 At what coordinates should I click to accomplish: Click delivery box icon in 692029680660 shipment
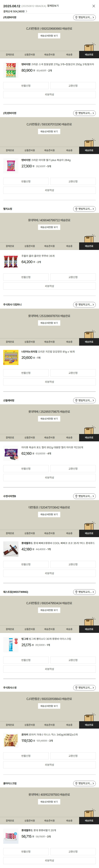pos(89,47)
